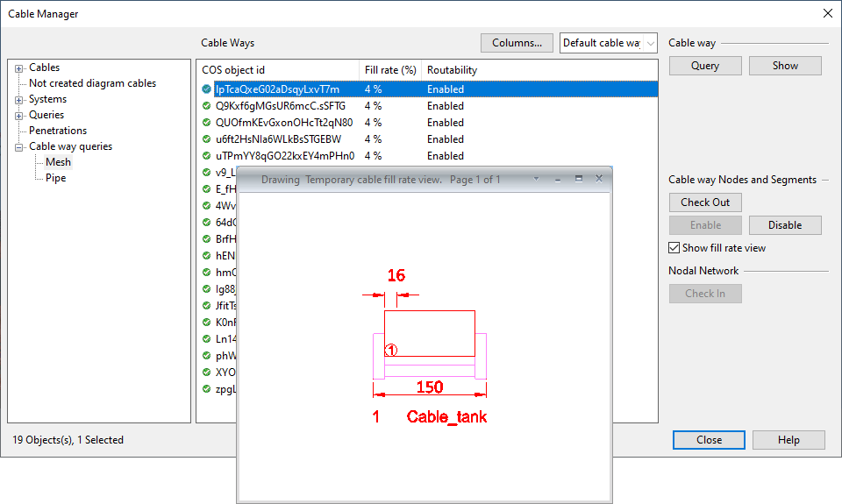Click the Query button
Viewport: 842px width, 504px height.
pyautogui.click(x=705, y=66)
